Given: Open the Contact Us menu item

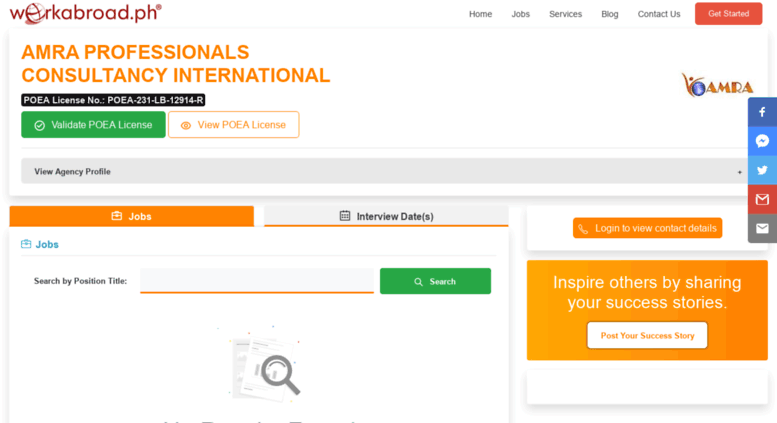Looking at the screenshot, I should click(x=659, y=14).
